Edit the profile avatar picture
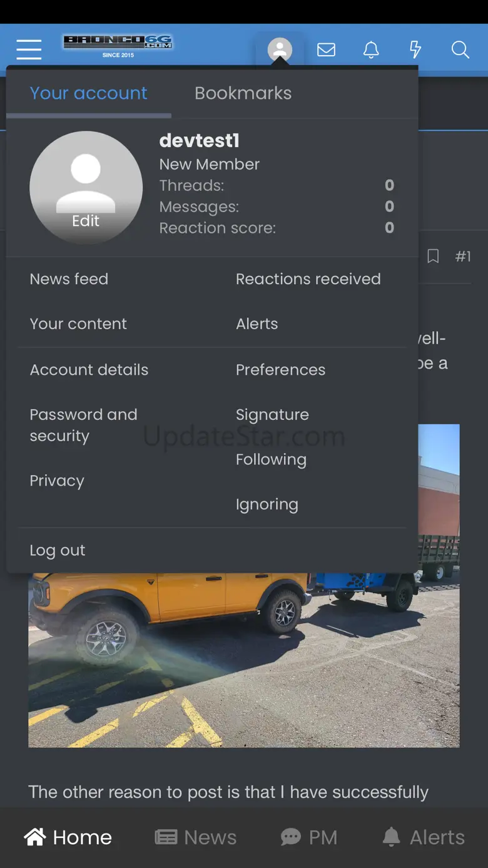The width and height of the screenshot is (488, 868). [86, 187]
